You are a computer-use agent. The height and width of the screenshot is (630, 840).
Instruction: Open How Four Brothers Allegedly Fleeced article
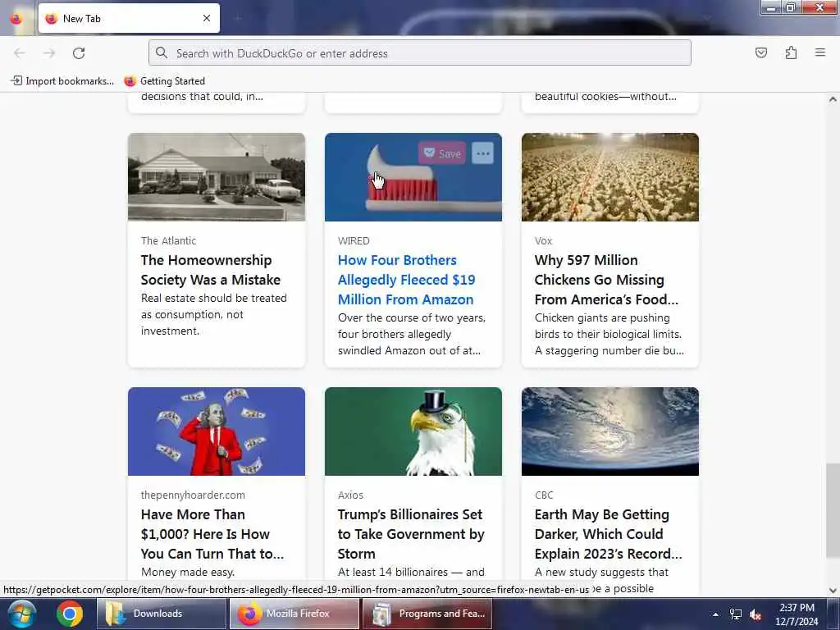click(x=407, y=280)
